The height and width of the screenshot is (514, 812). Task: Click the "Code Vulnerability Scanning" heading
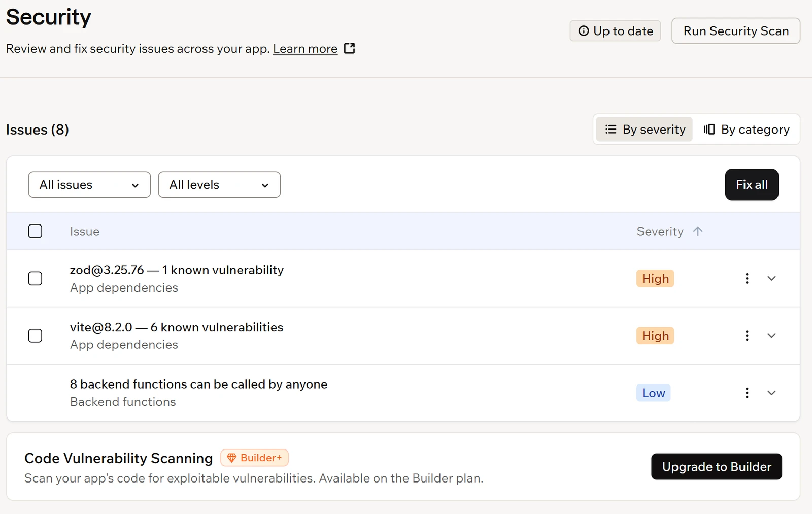coord(119,458)
